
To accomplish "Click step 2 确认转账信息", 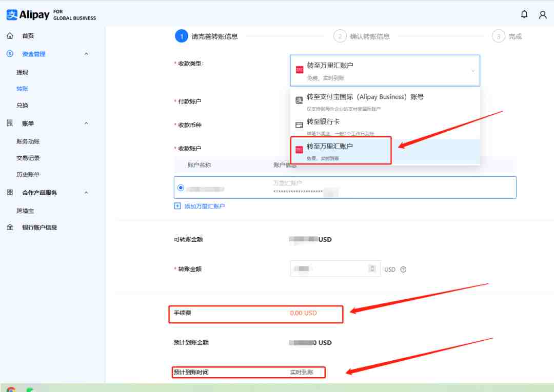I will (x=362, y=36).
